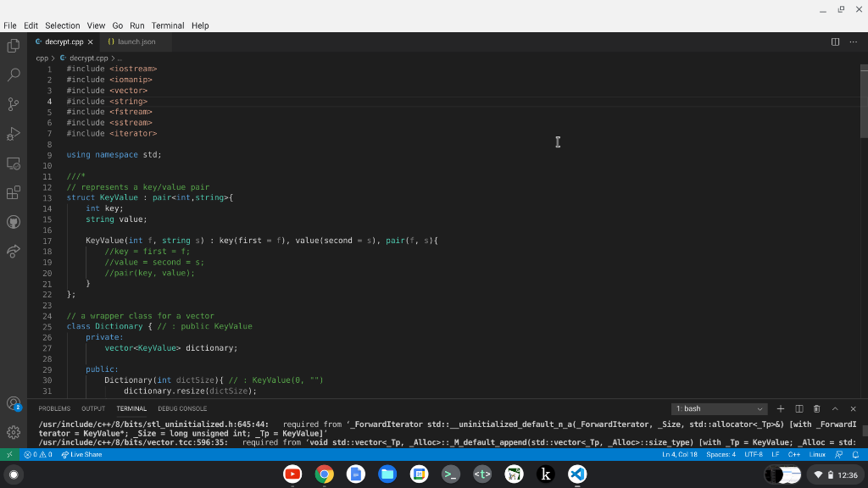Open editor More Actions menu
868x488 pixels.
coord(853,42)
